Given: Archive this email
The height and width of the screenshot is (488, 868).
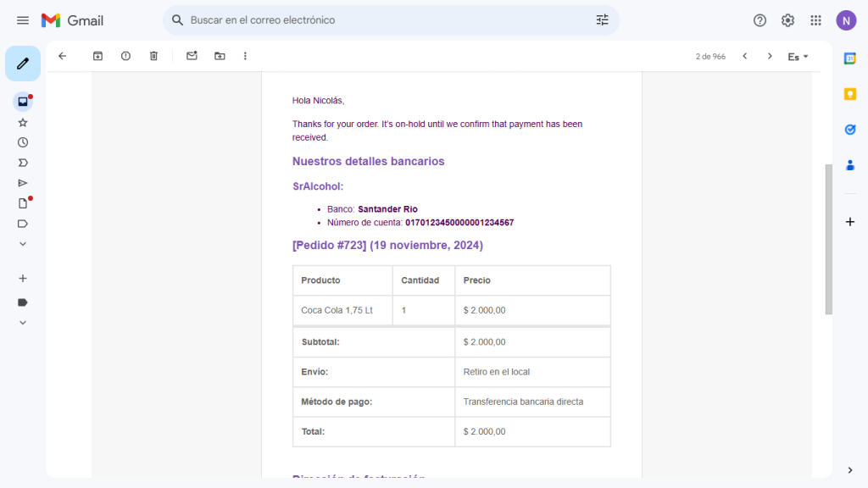Looking at the screenshot, I should (97, 56).
